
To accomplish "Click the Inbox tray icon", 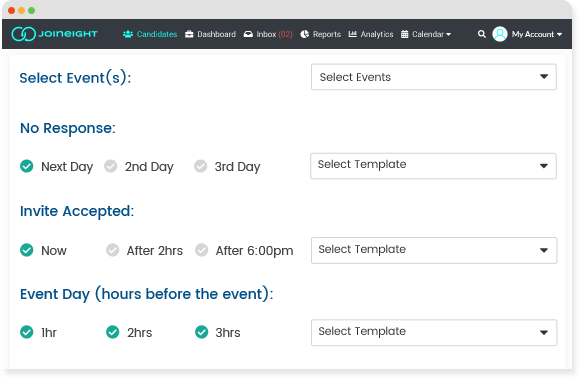I will pos(248,34).
